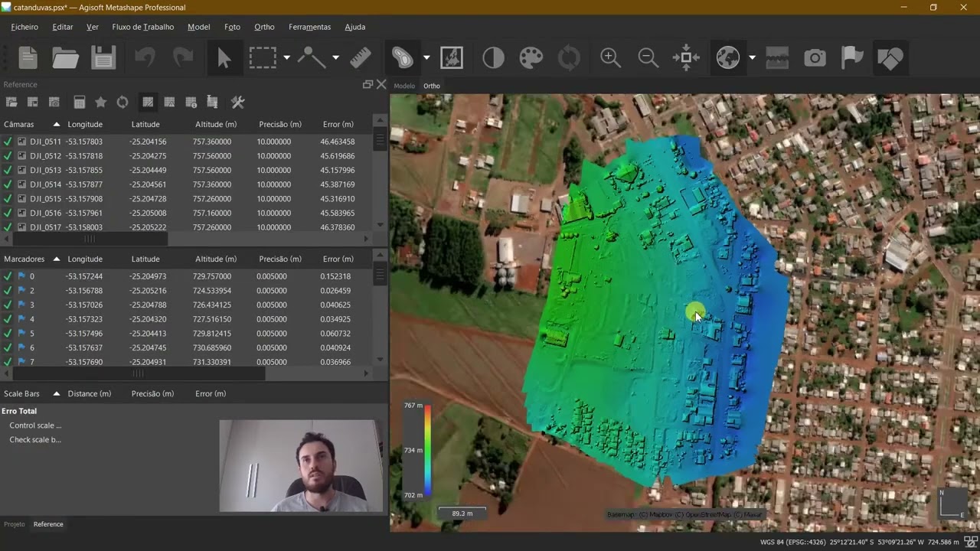This screenshot has width=980, height=551.
Task: Zoom in on the ortho view
Action: [610, 58]
